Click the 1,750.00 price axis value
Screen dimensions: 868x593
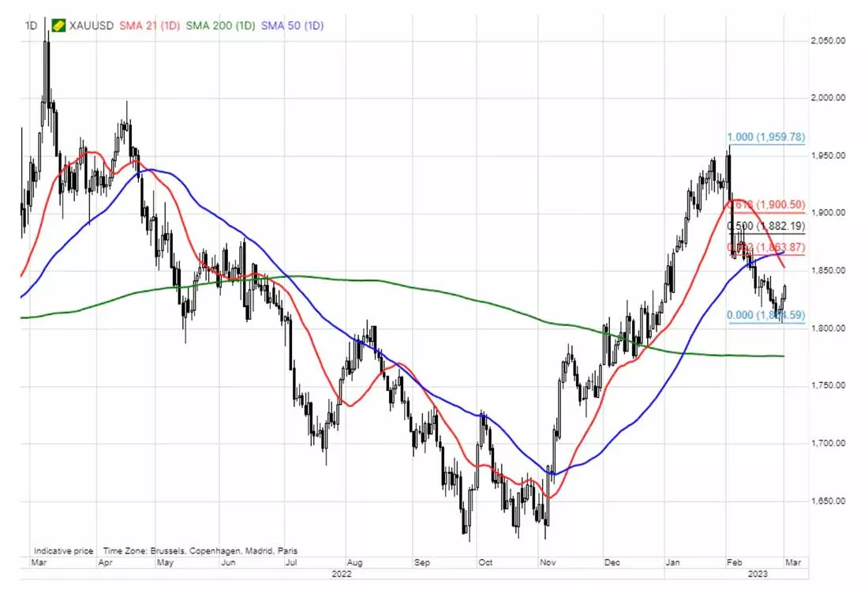click(x=828, y=385)
